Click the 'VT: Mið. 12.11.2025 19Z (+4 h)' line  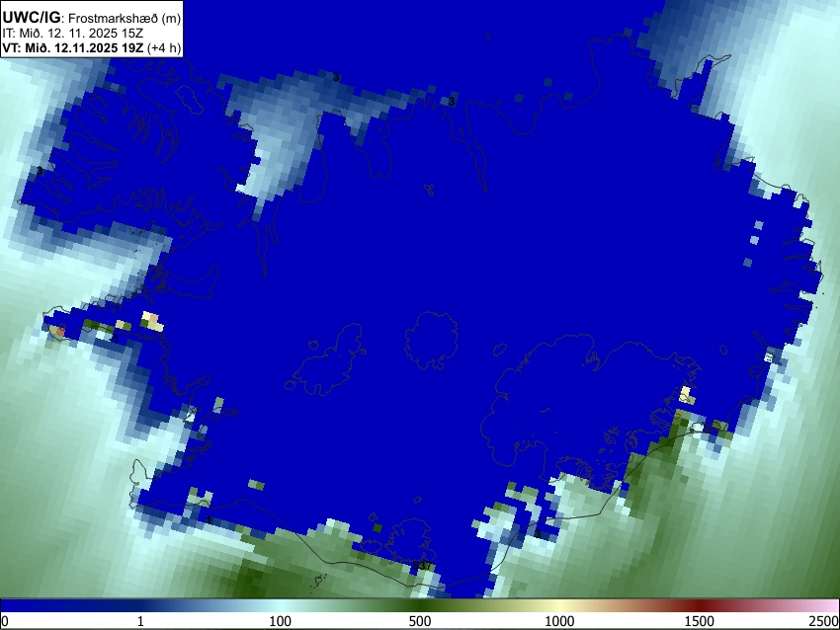tap(92, 47)
